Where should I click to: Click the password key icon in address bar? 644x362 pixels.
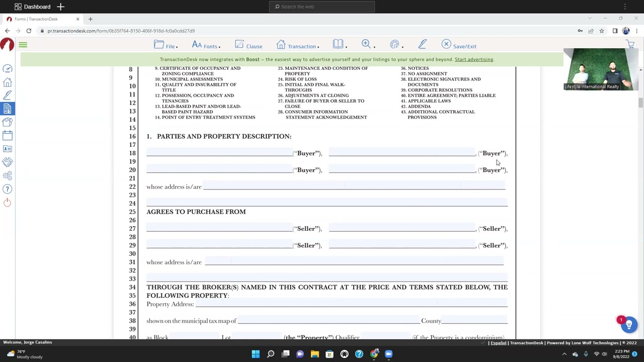pos(580,31)
